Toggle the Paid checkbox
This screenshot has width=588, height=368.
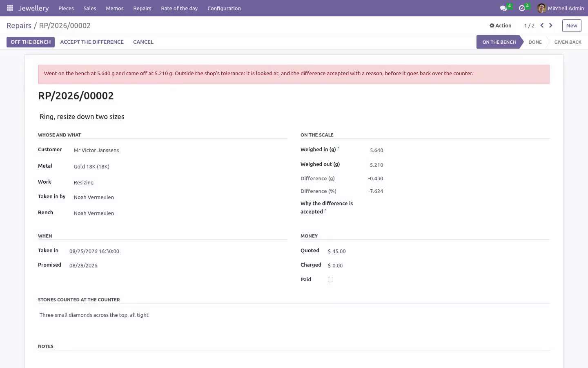pos(330,280)
